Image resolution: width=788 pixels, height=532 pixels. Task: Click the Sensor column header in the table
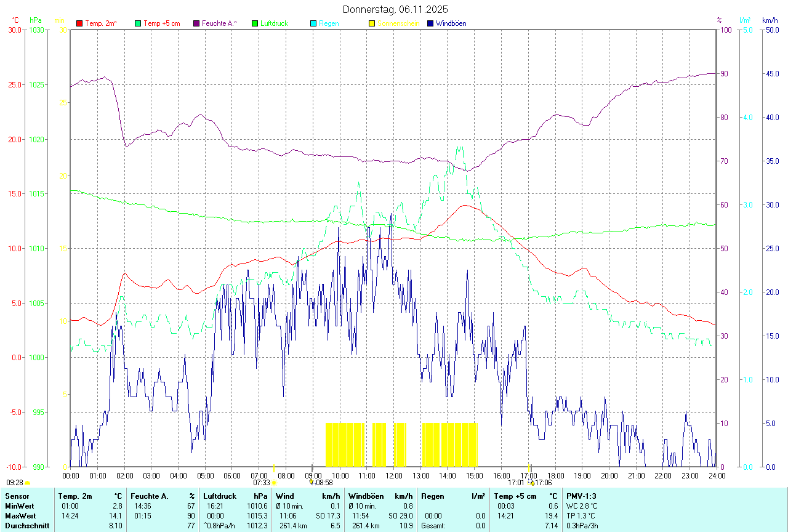pos(17,496)
